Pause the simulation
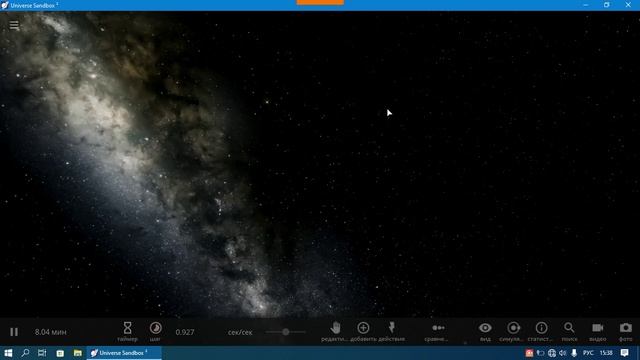This screenshot has width=640, height=360. 14,332
